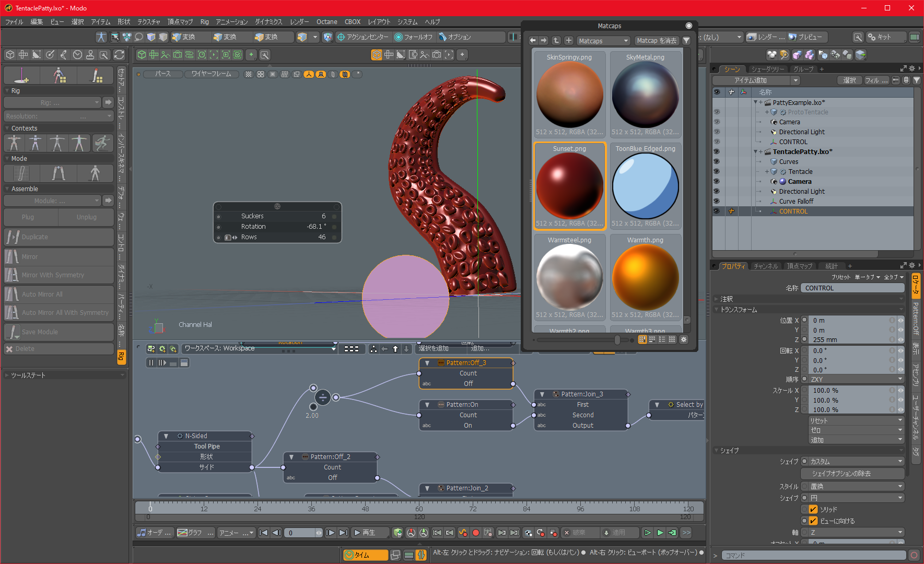924x564 pixels.
Task: Open the Octane menu
Action: [327, 22]
